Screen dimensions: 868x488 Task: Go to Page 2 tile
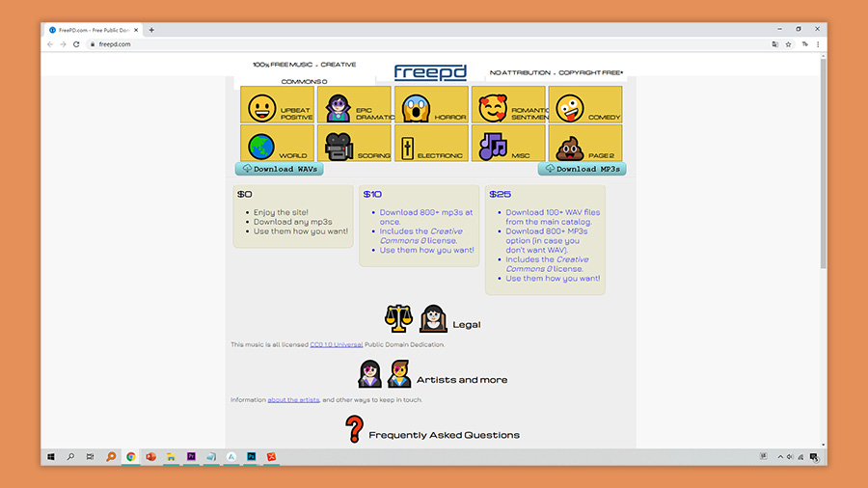tap(585, 143)
